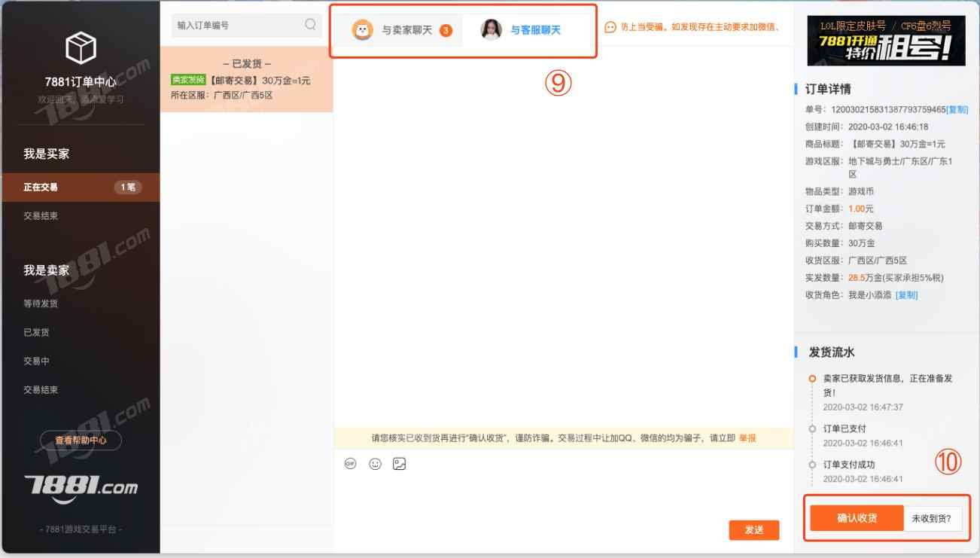Viewport: 980px width, 558px height.
Task: Click the search magnifier icon in order box
Action: tap(310, 25)
